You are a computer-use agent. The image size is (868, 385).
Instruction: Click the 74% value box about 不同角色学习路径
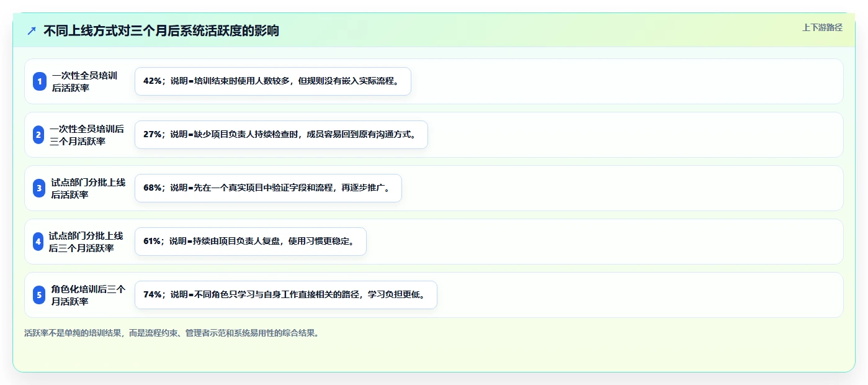[x=286, y=295]
